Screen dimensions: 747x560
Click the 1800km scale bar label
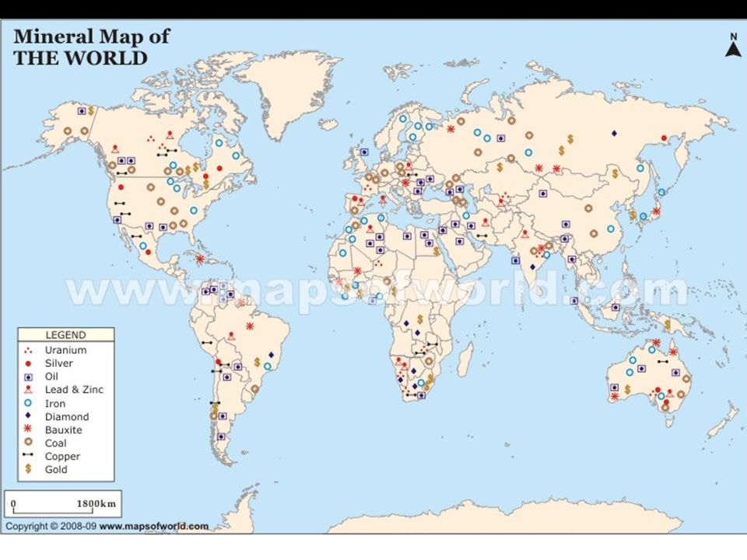[96, 503]
